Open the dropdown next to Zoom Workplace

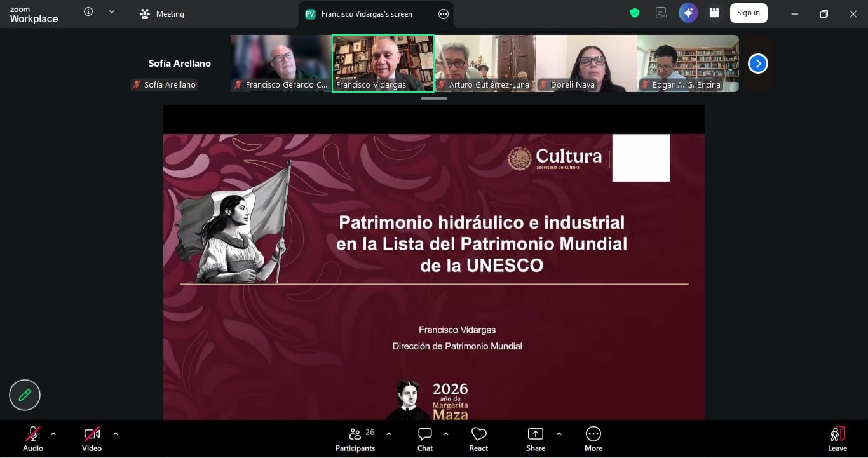[x=112, y=12]
